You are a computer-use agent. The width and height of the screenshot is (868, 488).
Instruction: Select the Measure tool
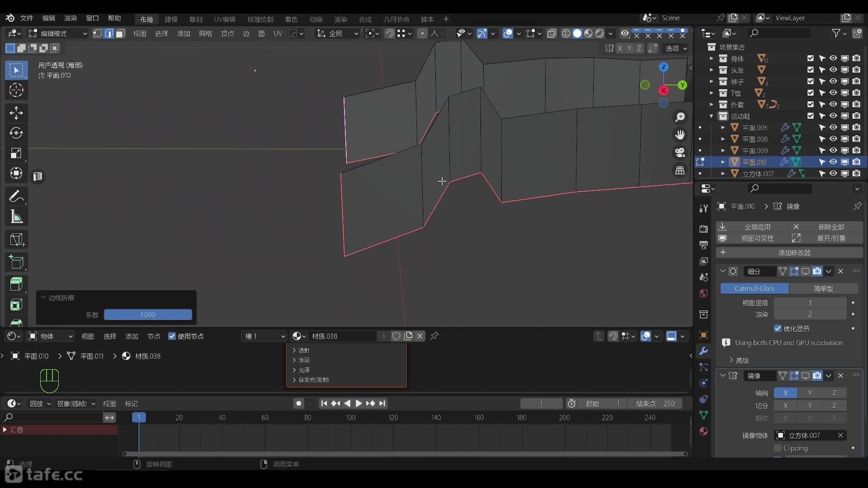[x=16, y=217]
